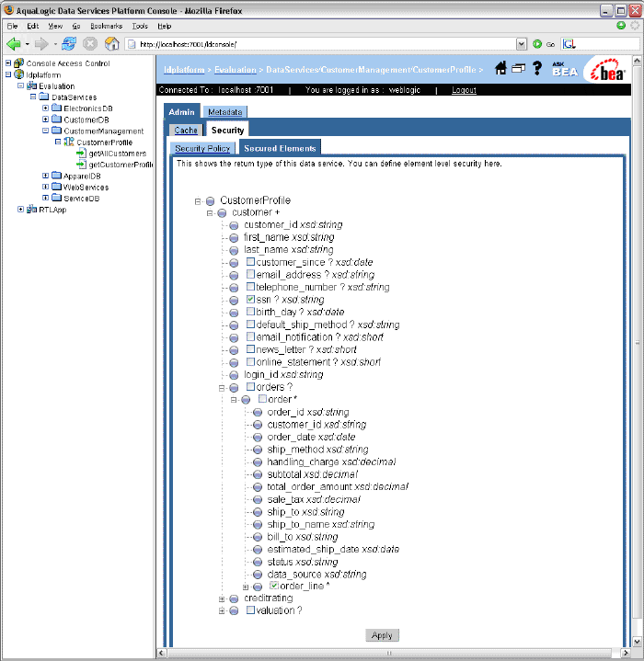
Task: Click the ldplatform globe icon
Action: [19, 74]
